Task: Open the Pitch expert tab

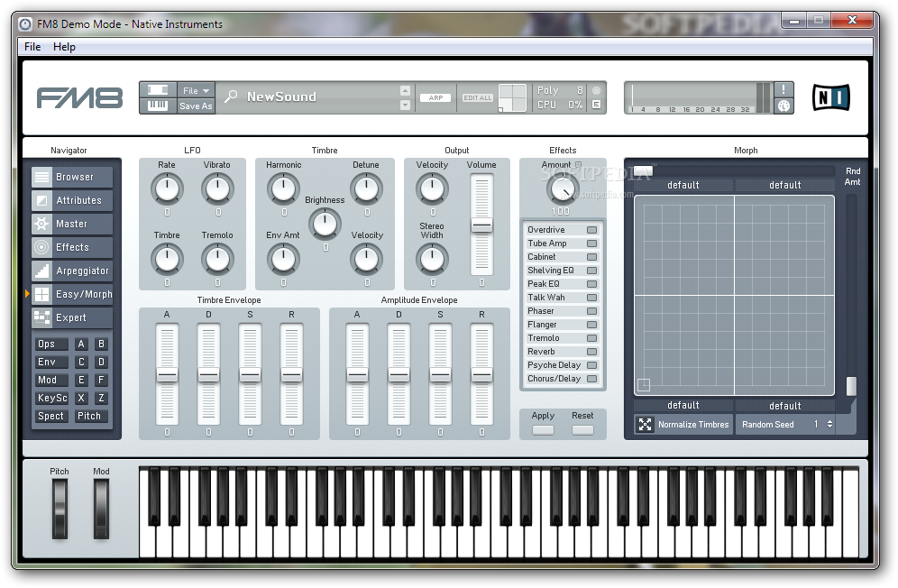Action: (x=90, y=416)
